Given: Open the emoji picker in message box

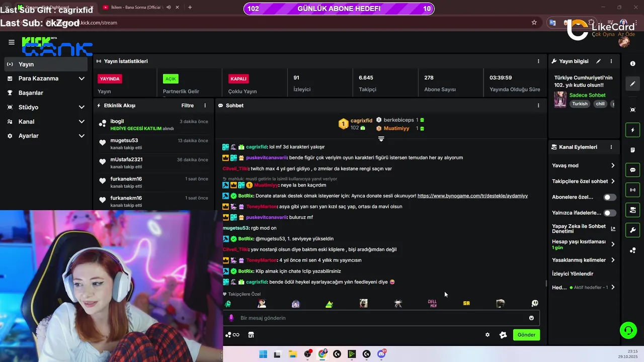Looking at the screenshot, I should point(531,318).
